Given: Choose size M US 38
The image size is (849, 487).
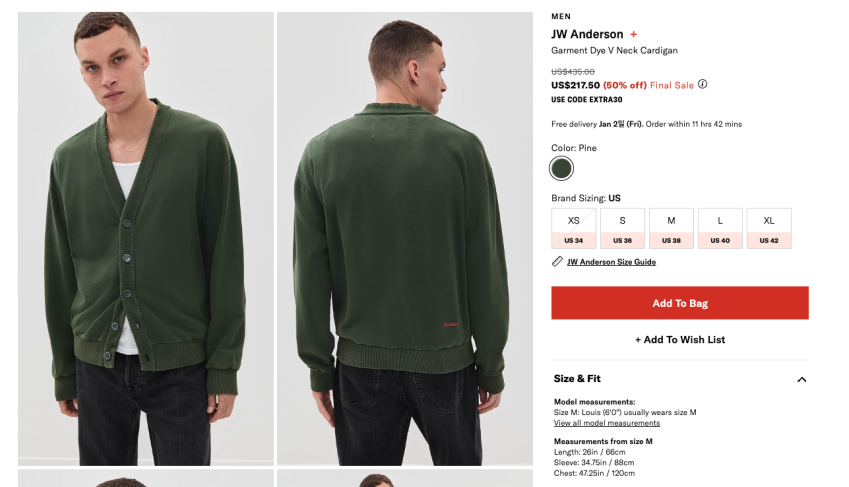Looking at the screenshot, I should tap(671, 229).
